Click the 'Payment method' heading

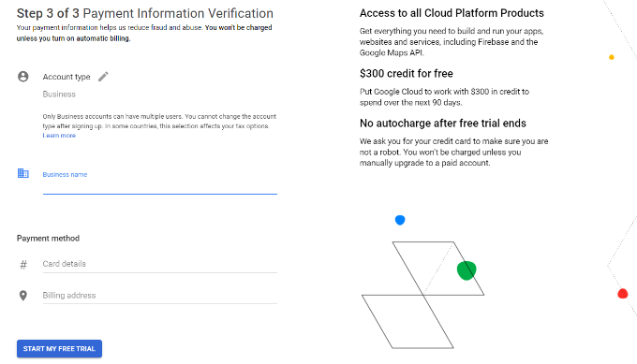tap(48, 239)
